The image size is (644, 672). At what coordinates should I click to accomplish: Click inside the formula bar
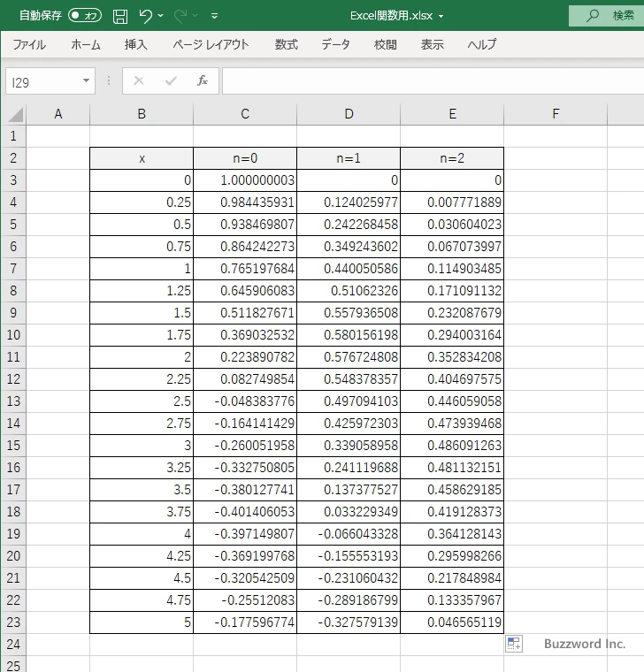pyautogui.click(x=433, y=81)
